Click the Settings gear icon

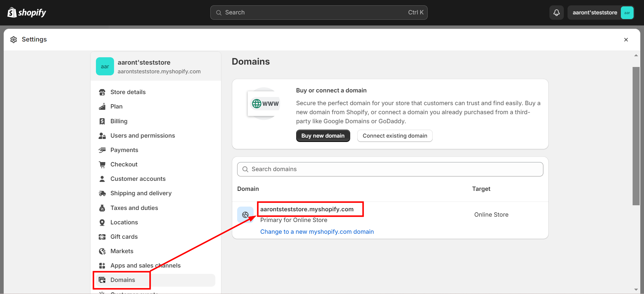pyautogui.click(x=14, y=40)
